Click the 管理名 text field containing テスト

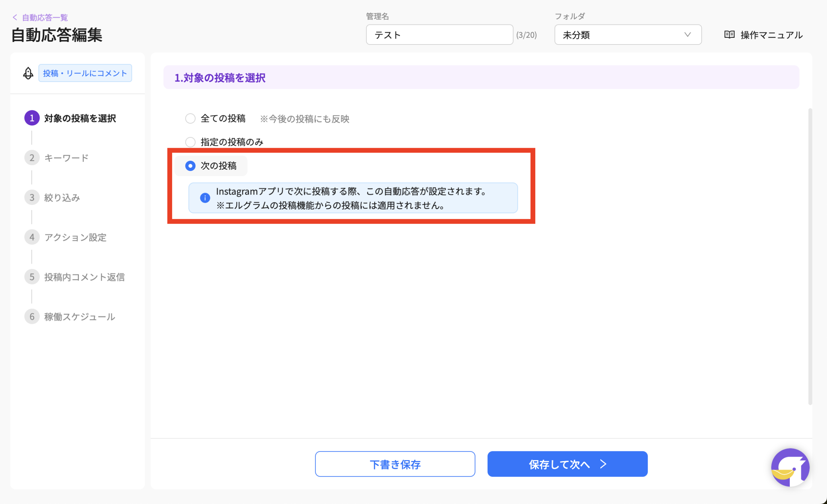[439, 35]
